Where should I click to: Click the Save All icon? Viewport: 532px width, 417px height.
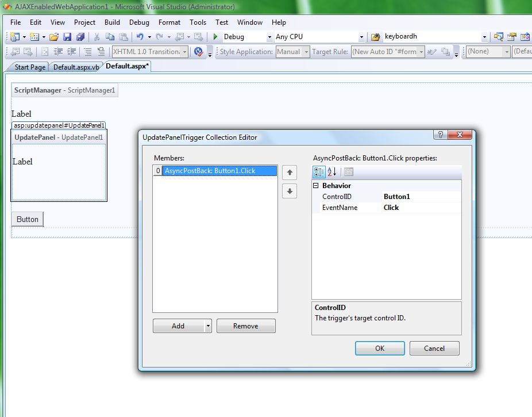tap(80, 37)
